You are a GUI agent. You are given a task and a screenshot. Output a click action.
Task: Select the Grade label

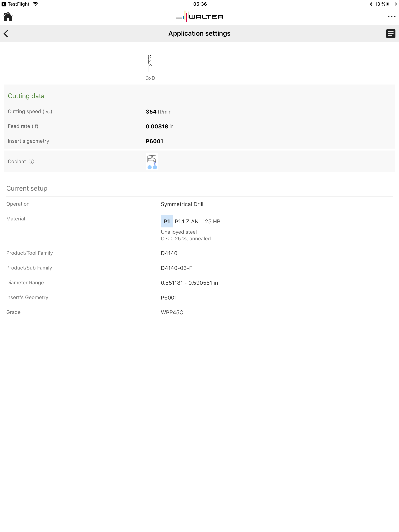pyautogui.click(x=13, y=312)
